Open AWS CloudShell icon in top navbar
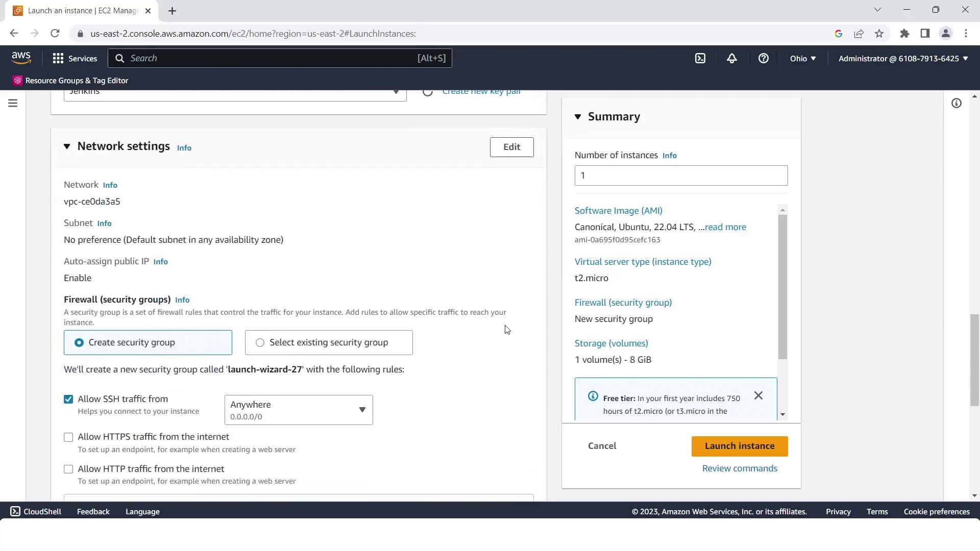The width and height of the screenshot is (980, 551). point(700,58)
